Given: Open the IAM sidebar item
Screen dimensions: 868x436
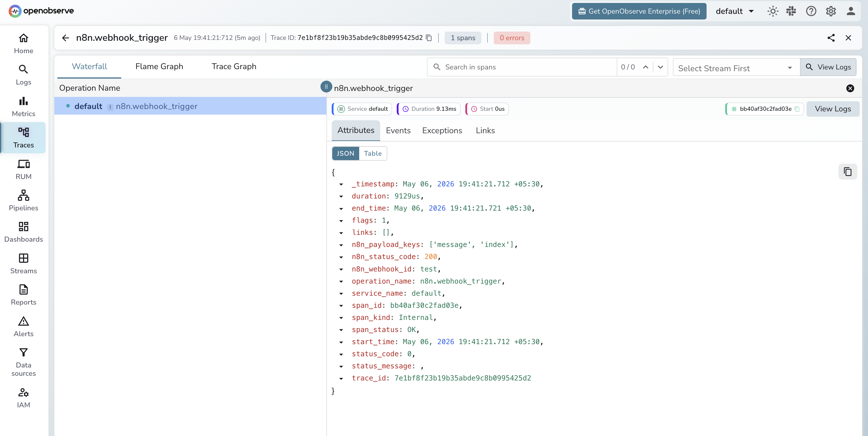Looking at the screenshot, I should pyautogui.click(x=24, y=398).
